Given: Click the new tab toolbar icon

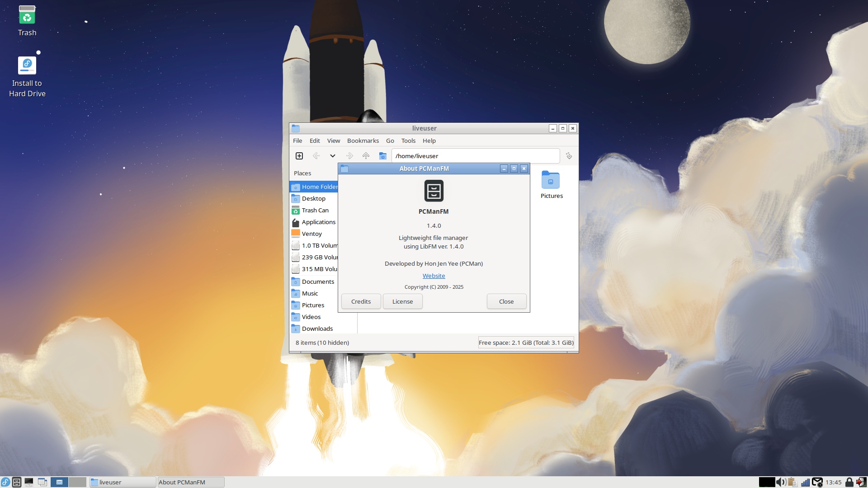Looking at the screenshot, I should 299,156.
